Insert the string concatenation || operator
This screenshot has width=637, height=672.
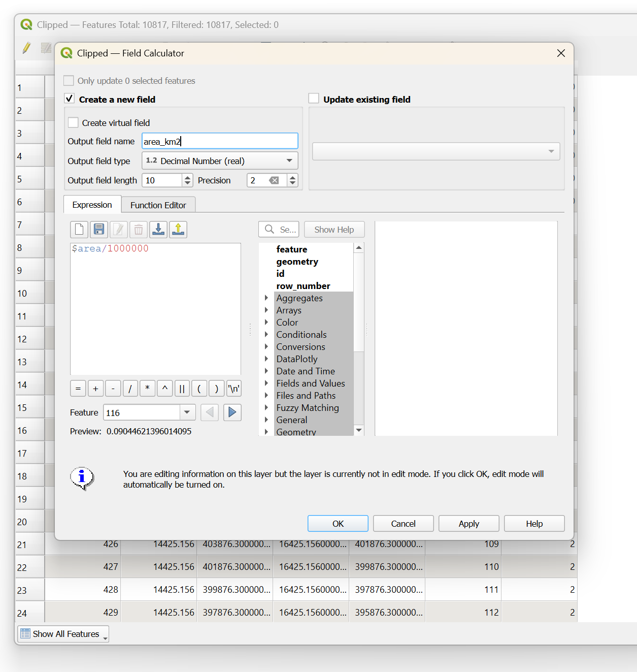182,389
